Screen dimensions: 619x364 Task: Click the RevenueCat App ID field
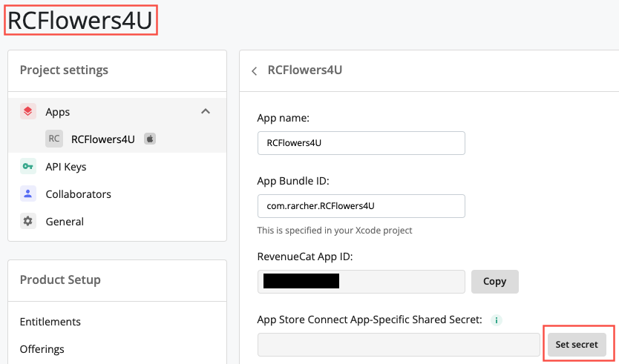pyautogui.click(x=361, y=282)
